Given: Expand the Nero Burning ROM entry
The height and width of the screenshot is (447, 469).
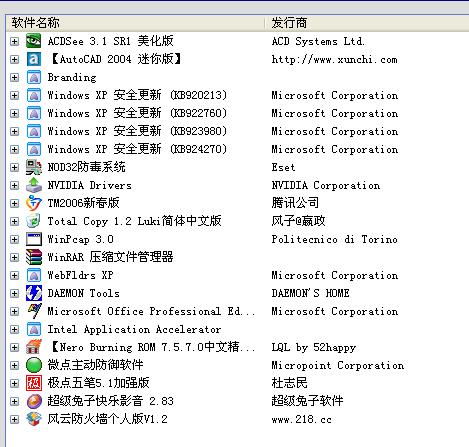Looking at the screenshot, I should [x=14, y=347].
